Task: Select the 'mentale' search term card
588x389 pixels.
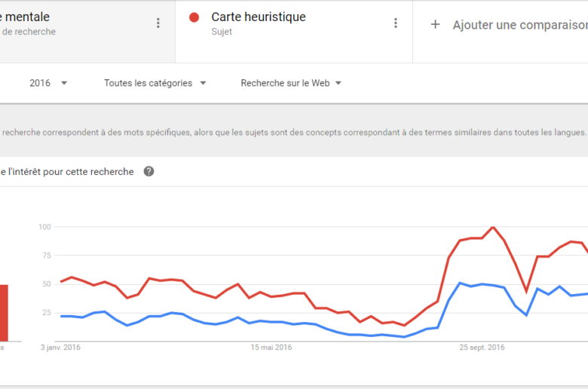Action: 75,23
